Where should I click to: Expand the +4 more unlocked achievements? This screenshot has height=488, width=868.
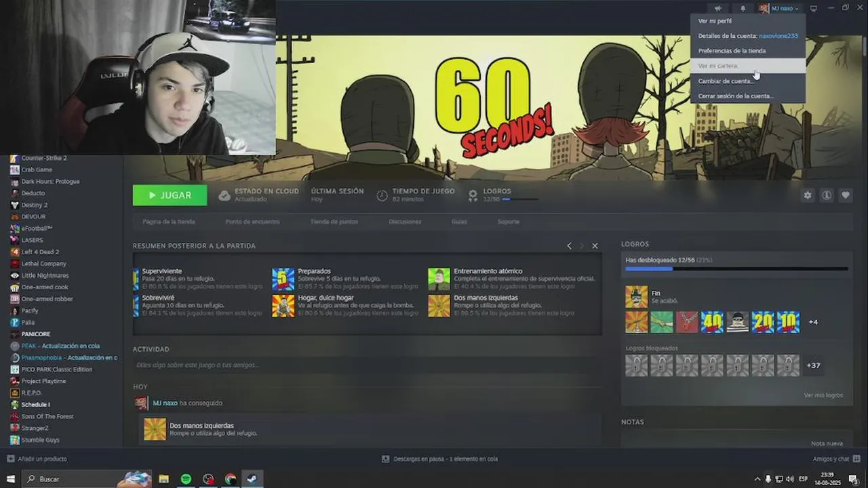pos(813,323)
